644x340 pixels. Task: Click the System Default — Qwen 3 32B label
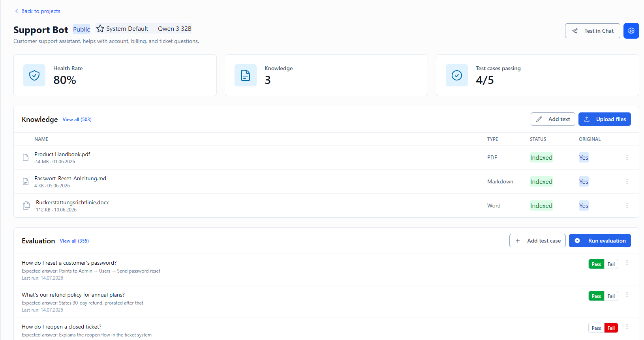(149, 29)
